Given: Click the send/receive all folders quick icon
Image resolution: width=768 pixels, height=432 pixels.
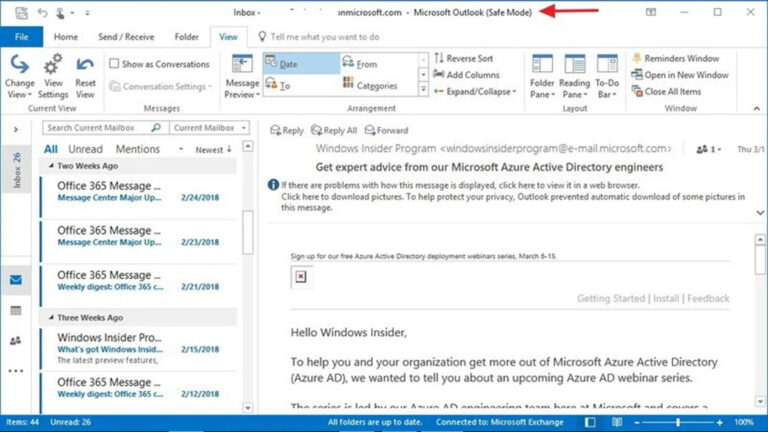Looking at the screenshot, I should (x=21, y=12).
